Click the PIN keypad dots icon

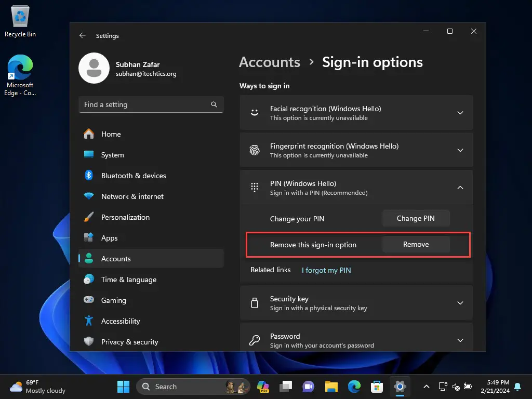pyautogui.click(x=255, y=187)
